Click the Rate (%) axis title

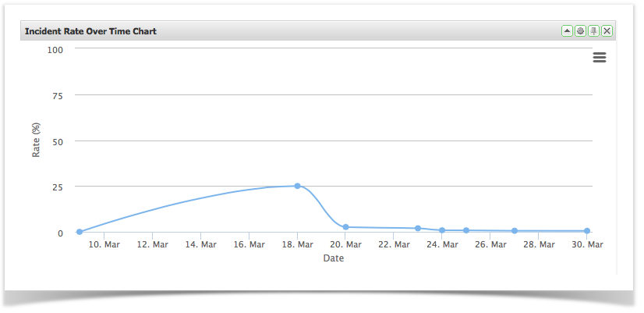click(x=36, y=140)
